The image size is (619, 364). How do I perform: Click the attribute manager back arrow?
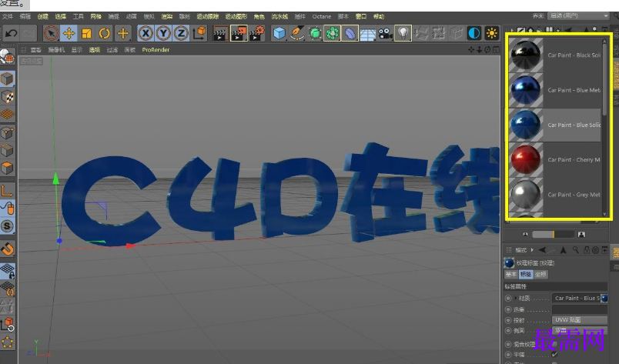pyautogui.click(x=544, y=250)
